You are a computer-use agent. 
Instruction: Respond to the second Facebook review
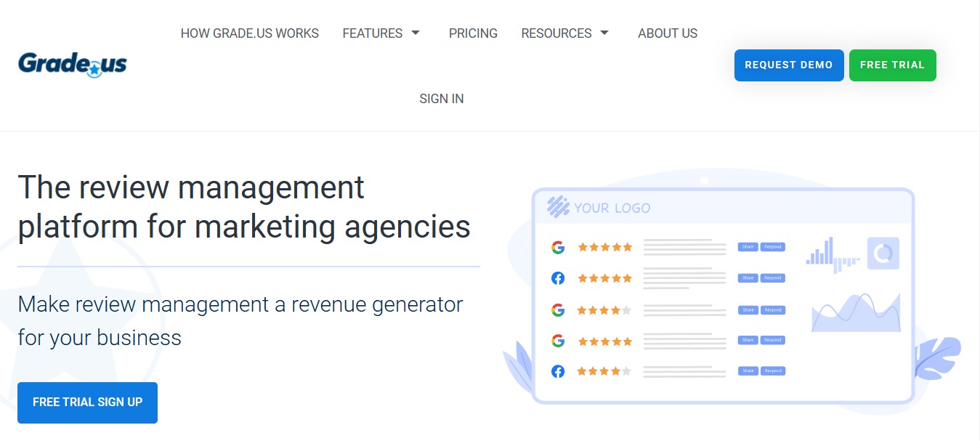[x=772, y=278]
